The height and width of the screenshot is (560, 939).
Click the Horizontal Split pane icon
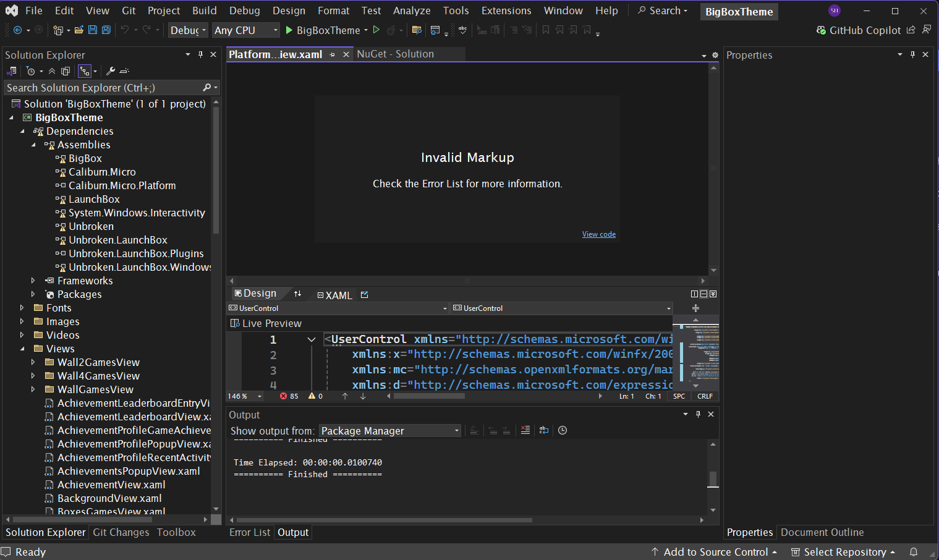(703, 294)
